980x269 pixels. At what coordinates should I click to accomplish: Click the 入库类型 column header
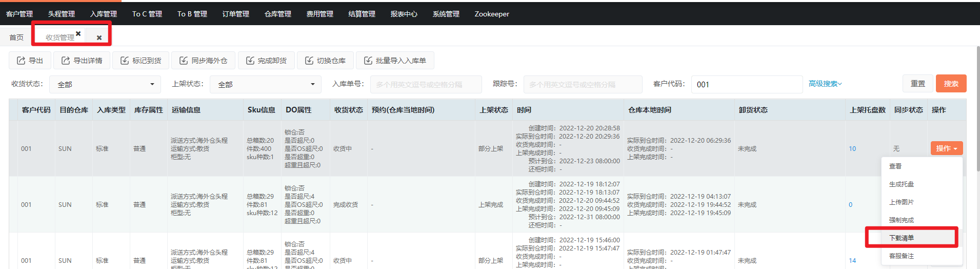(111, 110)
